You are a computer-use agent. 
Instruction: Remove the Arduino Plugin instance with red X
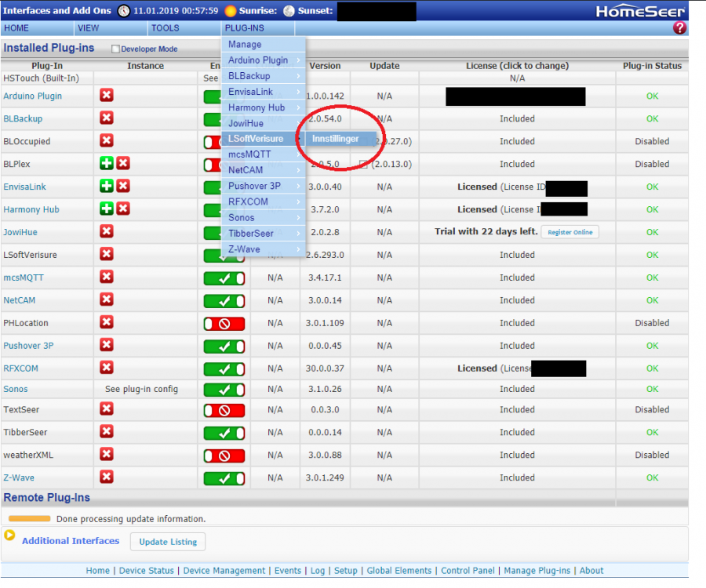point(107,96)
